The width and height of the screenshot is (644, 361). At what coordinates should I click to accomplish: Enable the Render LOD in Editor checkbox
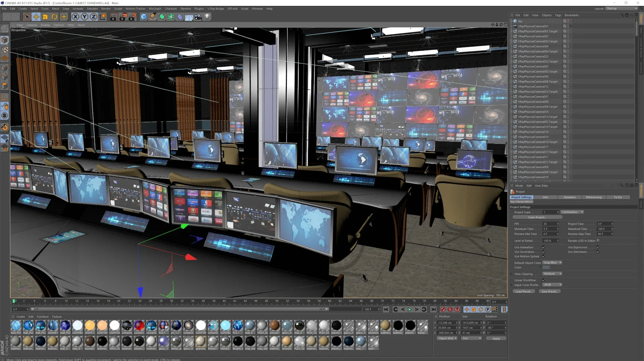pyautogui.click(x=598, y=241)
